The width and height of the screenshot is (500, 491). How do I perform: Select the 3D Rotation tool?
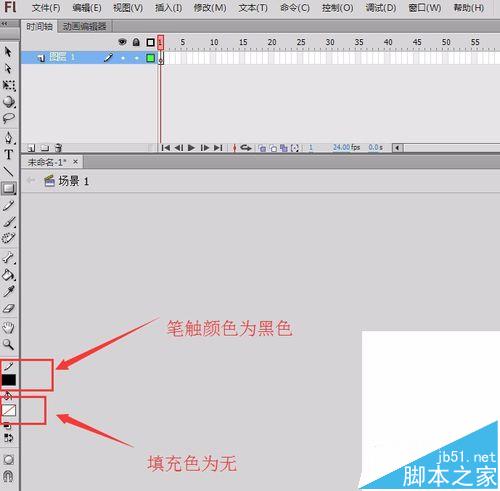[x=9, y=101]
